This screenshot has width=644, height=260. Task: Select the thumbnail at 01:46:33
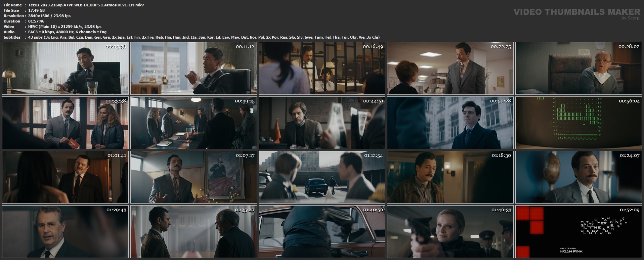[x=450, y=232]
